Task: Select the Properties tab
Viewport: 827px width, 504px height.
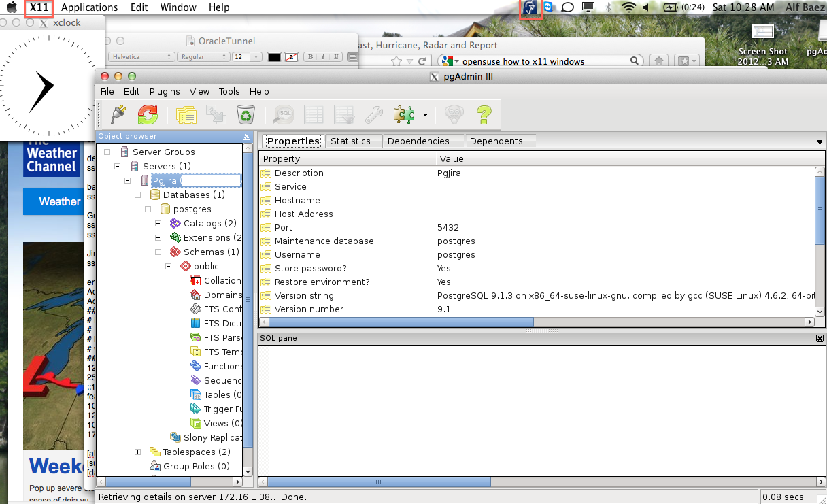Action: 293,141
